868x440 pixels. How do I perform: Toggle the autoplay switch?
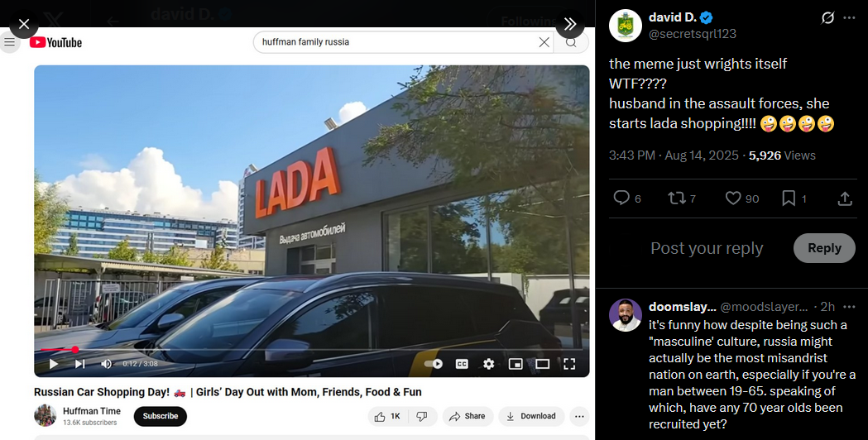(434, 364)
